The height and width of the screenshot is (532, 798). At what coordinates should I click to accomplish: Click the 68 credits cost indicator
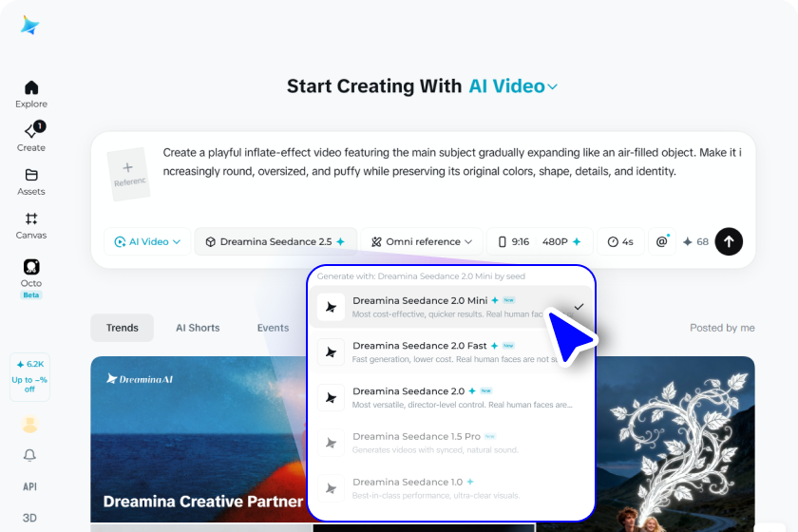[x=695, y=242]
